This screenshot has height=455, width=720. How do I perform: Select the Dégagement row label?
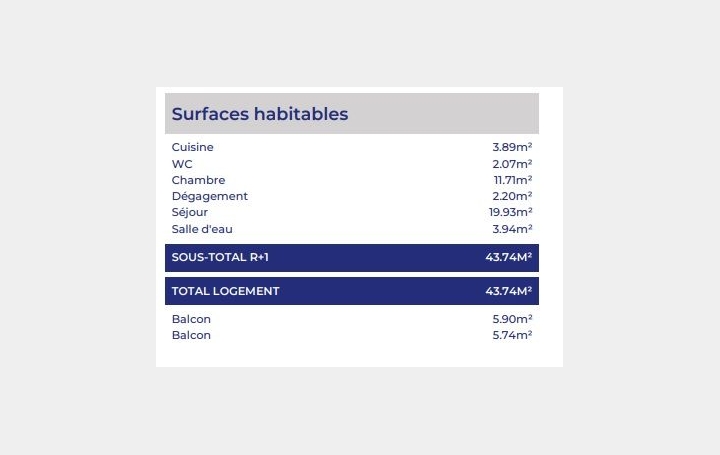click(209, 196)
